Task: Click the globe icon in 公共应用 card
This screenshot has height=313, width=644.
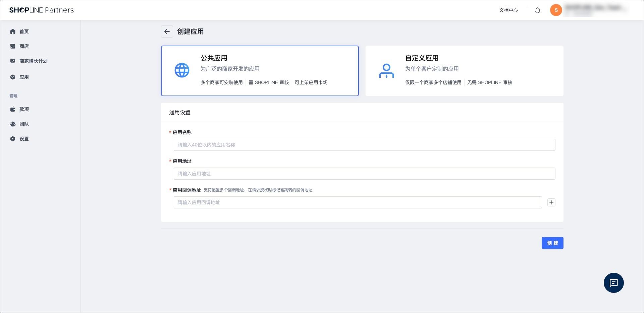Action: coord(182,70)
